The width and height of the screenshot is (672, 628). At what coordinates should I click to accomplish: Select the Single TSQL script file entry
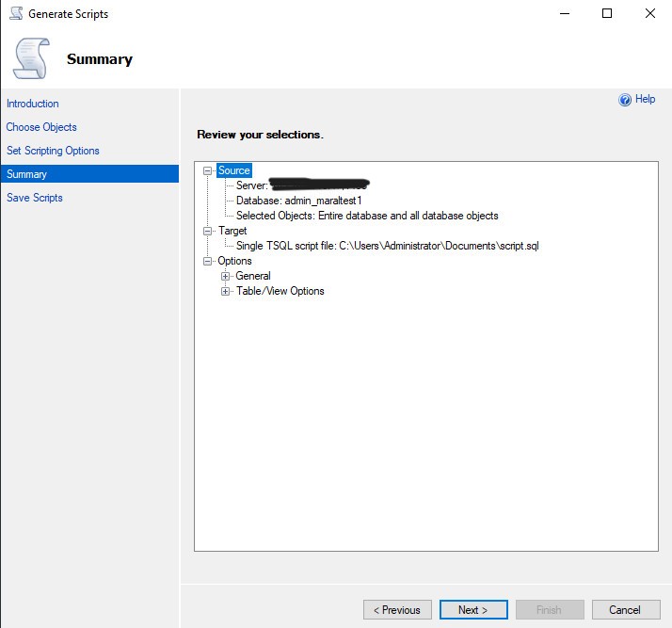(387, 246)
